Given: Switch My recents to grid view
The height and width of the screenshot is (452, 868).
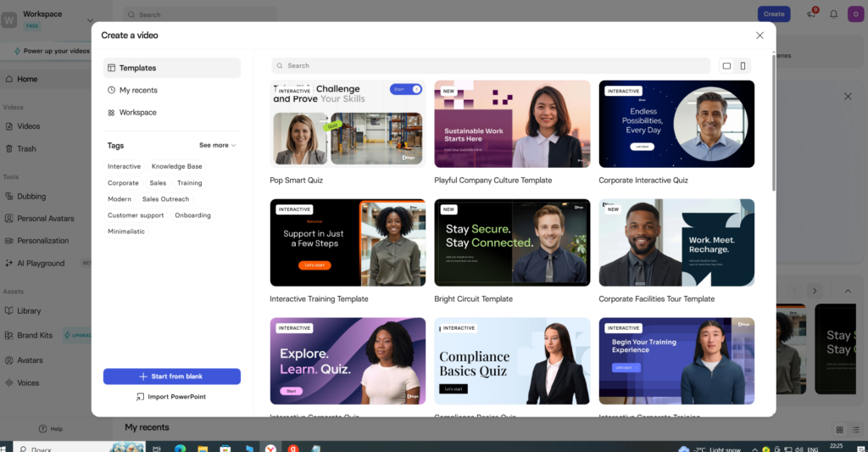Looking at the screenshot, I should [839, 430].
